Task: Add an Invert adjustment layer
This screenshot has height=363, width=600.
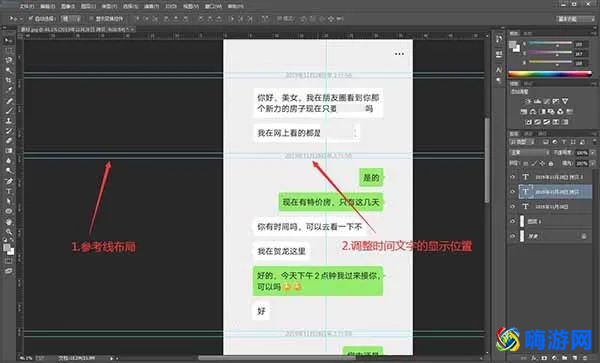Action: tap(528, 122)
